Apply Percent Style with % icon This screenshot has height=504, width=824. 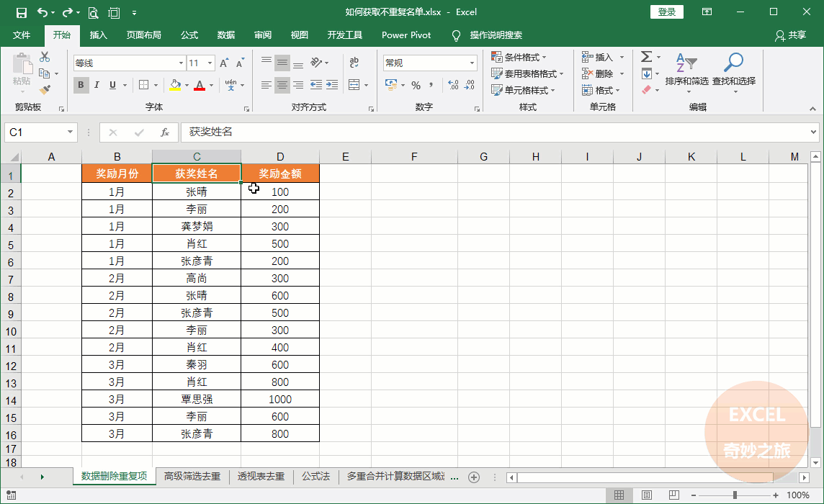coord(416,85)
